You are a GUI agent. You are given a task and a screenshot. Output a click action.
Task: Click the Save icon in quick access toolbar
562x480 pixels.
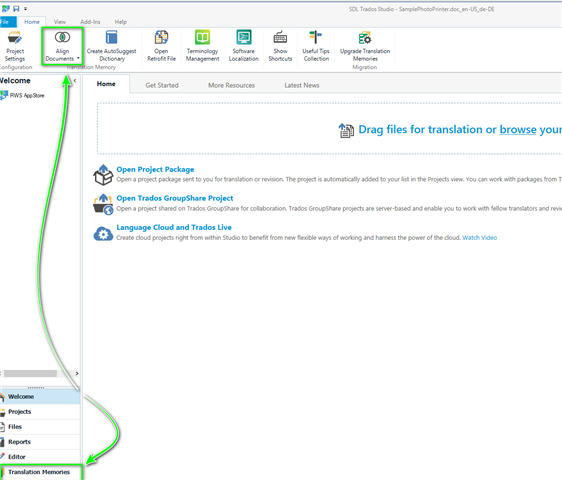(16, 9)
